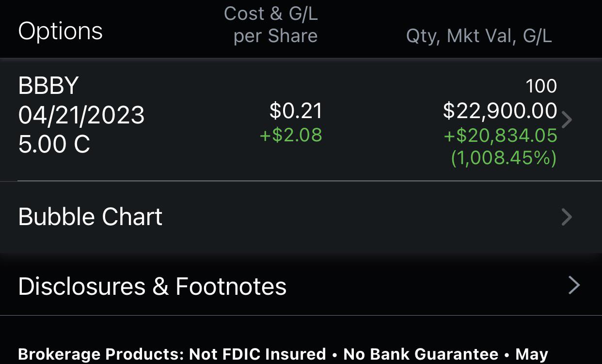Click the +$2.08 per-share gain

[291, 135]
